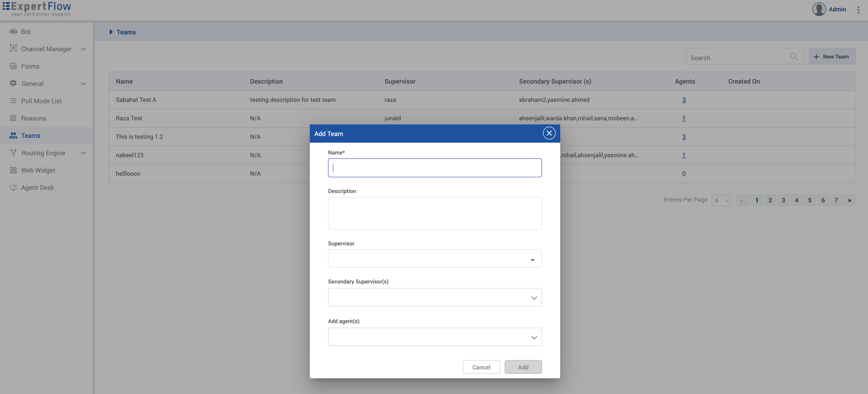This screenshot has width=868, height=394.
Task: Close the Add Team dialog
Action: [549, 133]
